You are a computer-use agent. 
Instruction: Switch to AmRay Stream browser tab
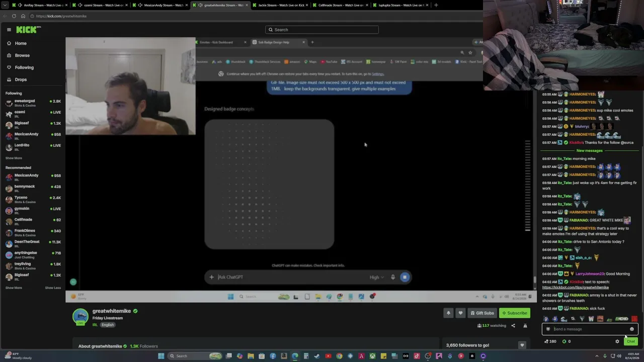(x=39, y=5)
